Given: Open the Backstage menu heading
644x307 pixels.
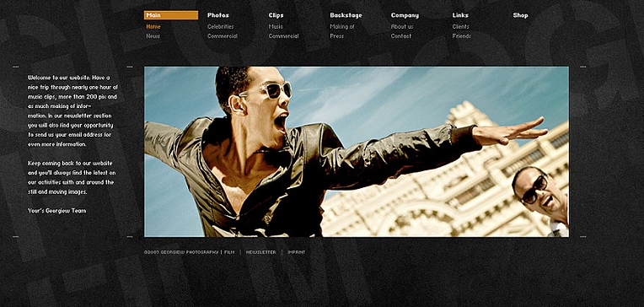Looking at the screenshot, I should coord(346,15).
